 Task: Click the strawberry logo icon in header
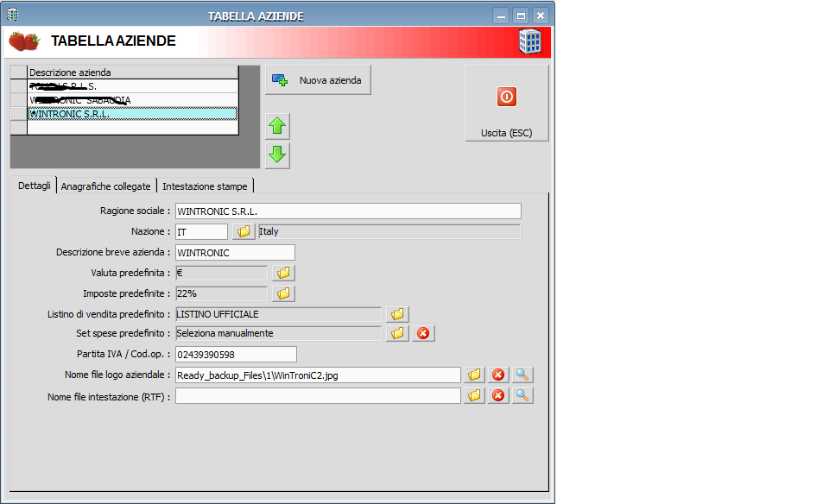click(x=24, y=41)
